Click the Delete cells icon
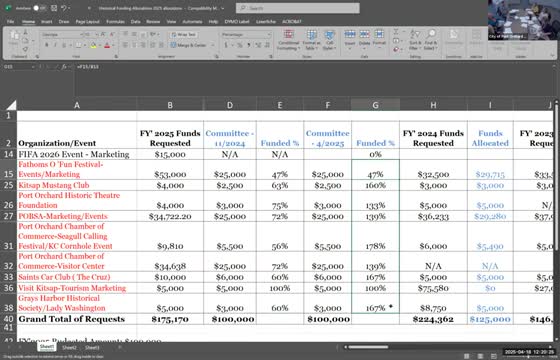Screen dimensions: 560x360 (364, 35)
